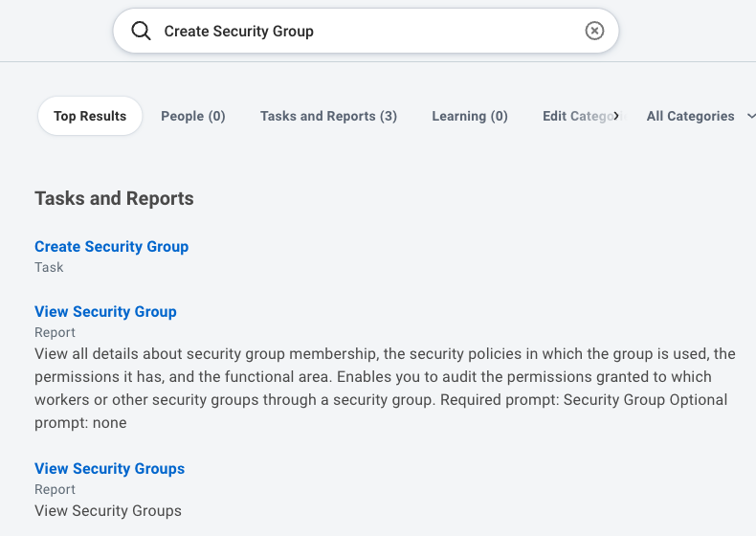
Task: Click the Task label under Create Security Group
Action: 49,267
